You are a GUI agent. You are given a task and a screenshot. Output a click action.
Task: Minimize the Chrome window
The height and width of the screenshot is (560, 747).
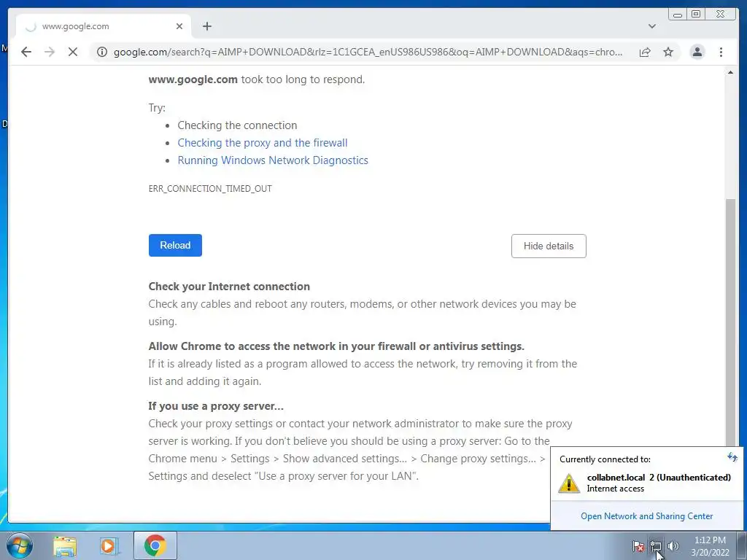pos(678,15)
